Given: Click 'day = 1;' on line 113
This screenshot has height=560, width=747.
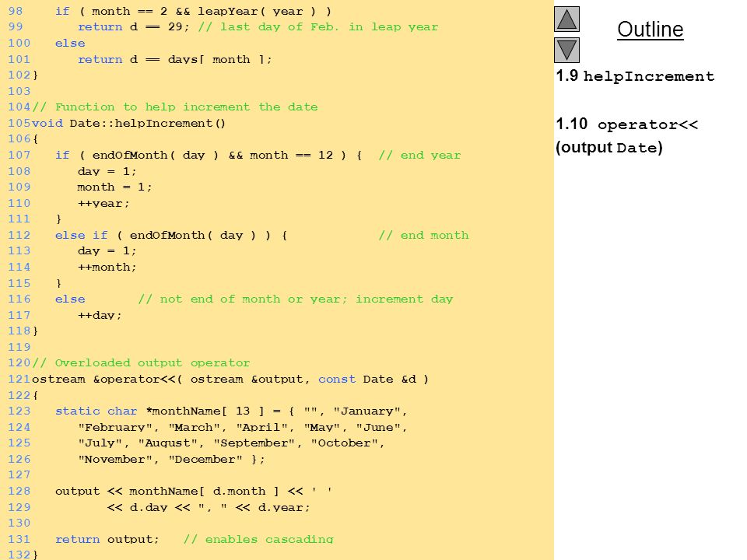Looking at the screenshot, I should tap(107, 250).
